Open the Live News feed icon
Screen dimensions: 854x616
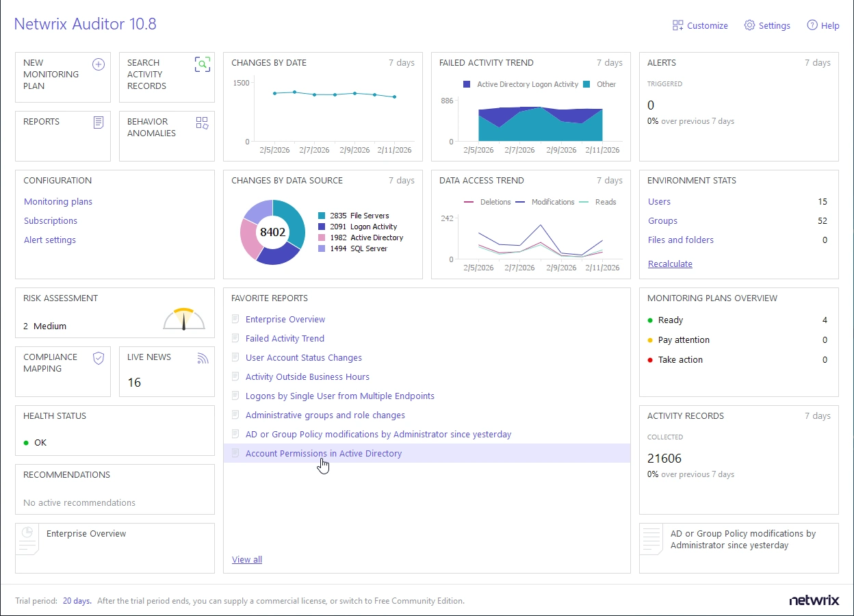click(202, 358)
